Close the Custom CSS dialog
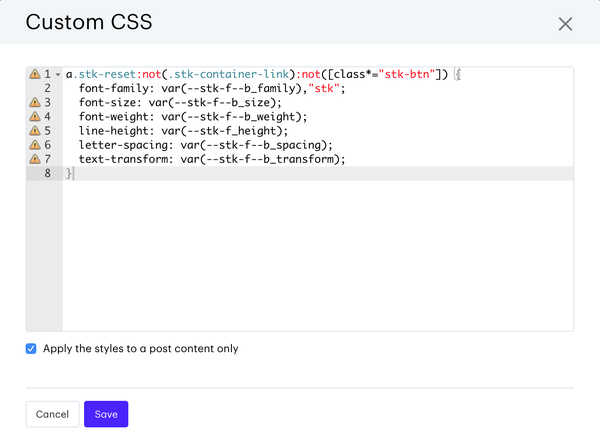 (x=565, y=23)
